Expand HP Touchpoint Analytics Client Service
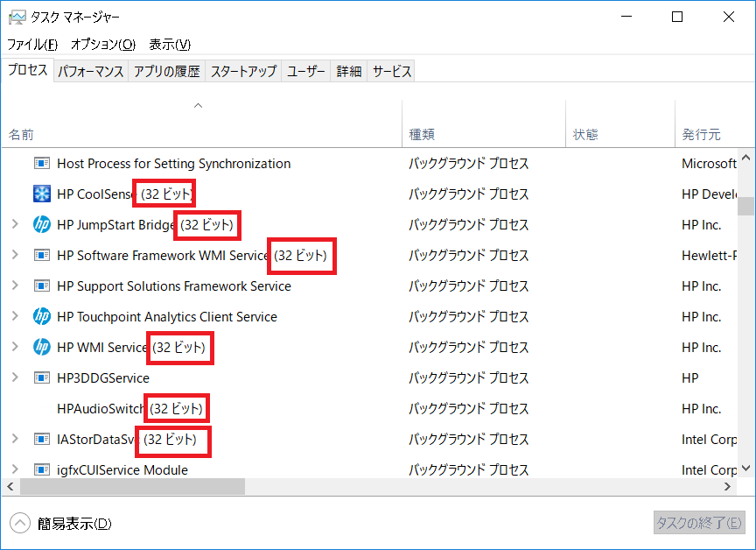Screen dimensions: 756x550 point(15,316)
